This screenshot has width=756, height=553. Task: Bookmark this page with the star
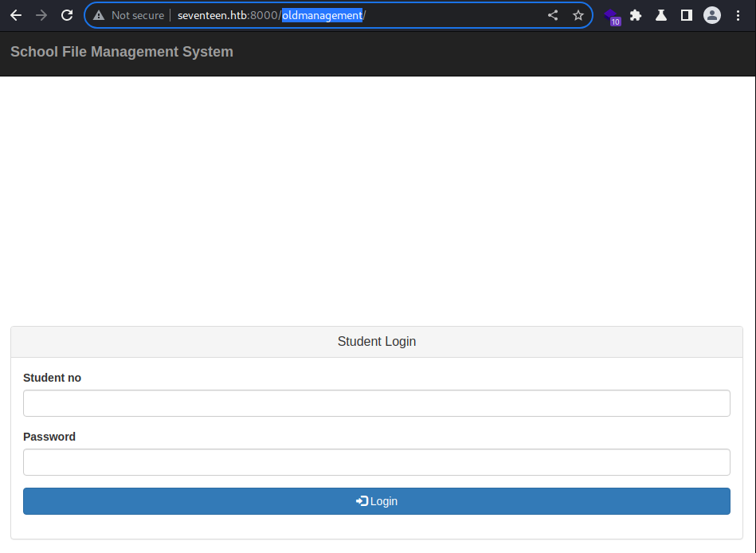click(578, 15)
